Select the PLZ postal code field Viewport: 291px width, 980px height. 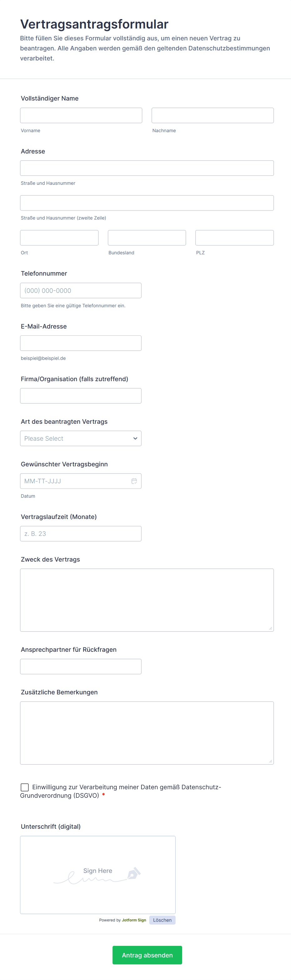point(234,238)
